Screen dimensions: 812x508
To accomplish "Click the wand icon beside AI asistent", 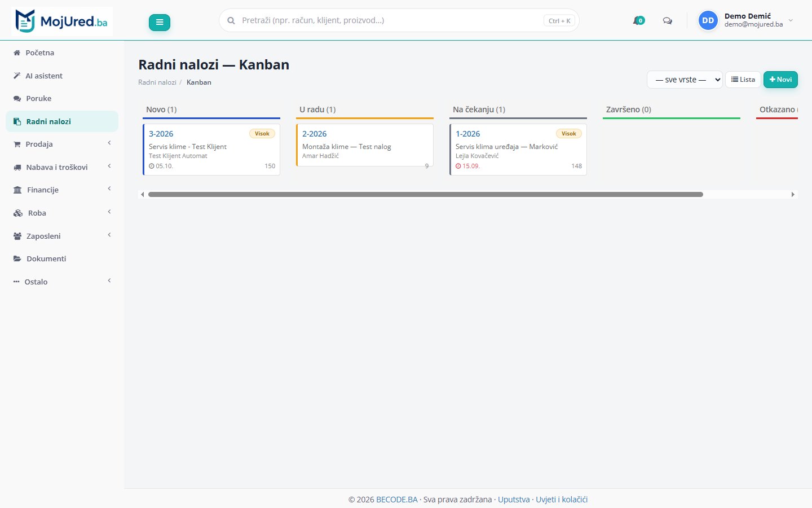I will pos(17,76).
